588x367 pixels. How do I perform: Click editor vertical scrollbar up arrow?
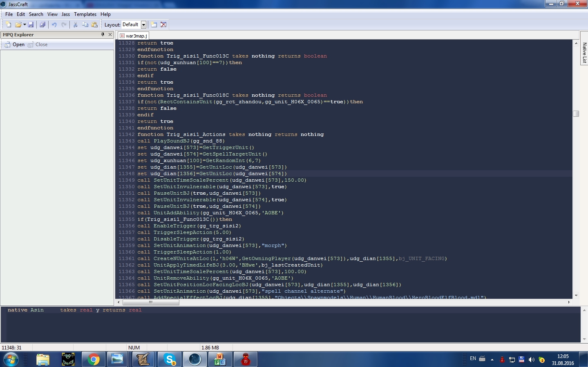(x=576, y=43)
